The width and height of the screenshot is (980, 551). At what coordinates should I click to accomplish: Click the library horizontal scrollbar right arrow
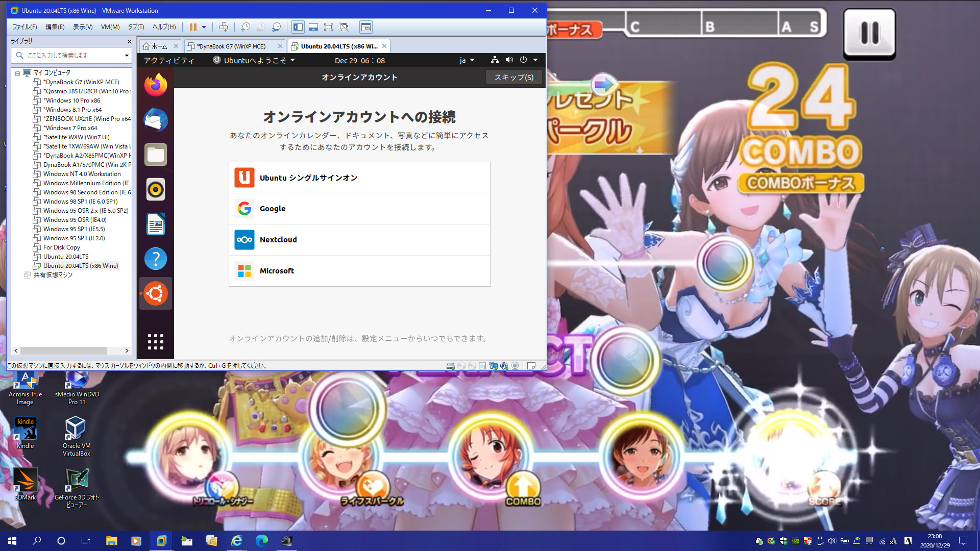pyautogui.click(x=127, y=350)
